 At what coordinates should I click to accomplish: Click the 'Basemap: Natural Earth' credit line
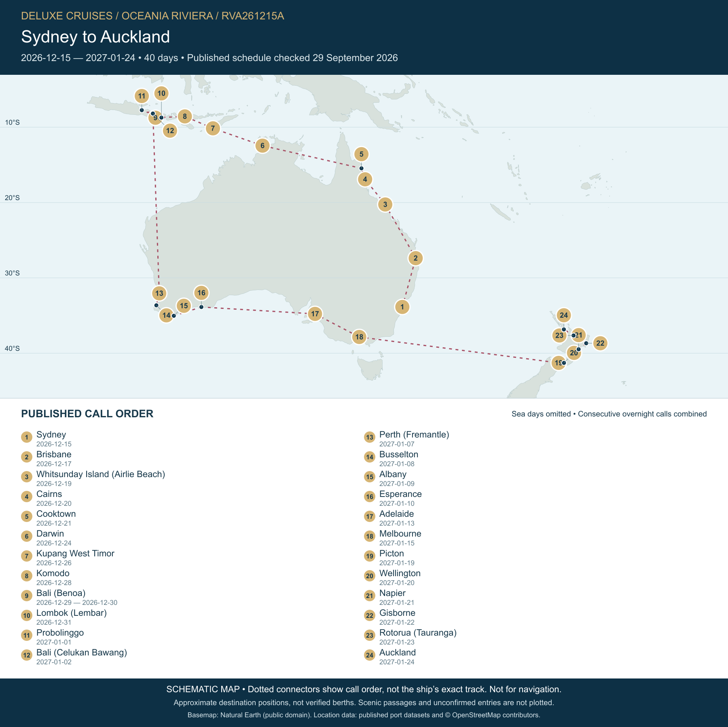[x=364, y=715]
